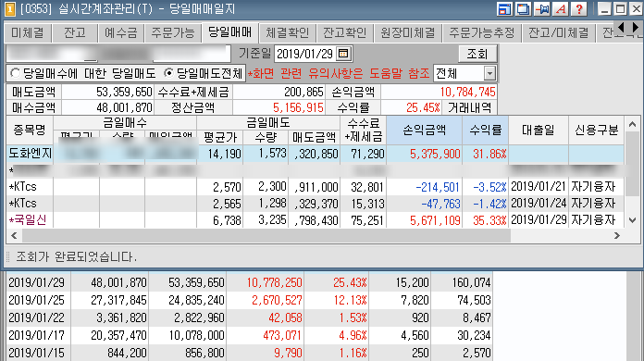Switch to the 미체결 tab

[x=28, y=32]
